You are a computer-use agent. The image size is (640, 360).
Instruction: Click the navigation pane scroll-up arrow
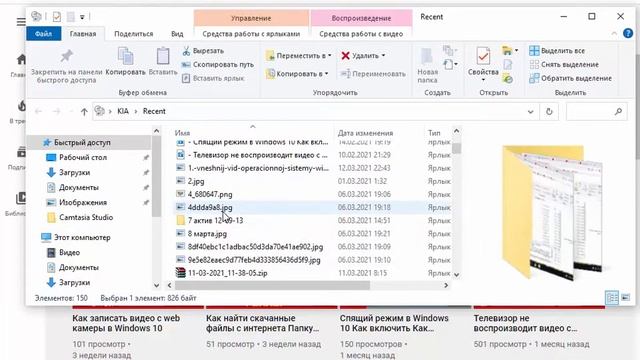point(156,131)
